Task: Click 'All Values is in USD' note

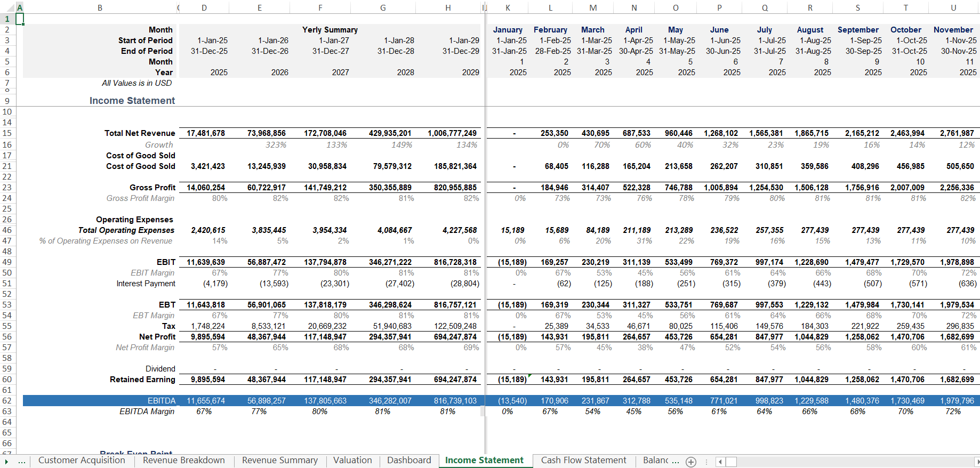Action: [x=137, y=83]
